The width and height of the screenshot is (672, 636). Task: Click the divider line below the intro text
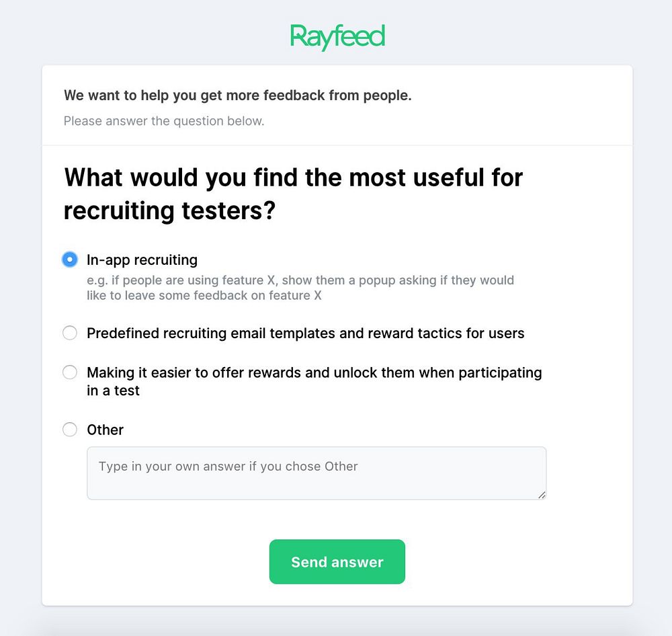click(337, 145)
